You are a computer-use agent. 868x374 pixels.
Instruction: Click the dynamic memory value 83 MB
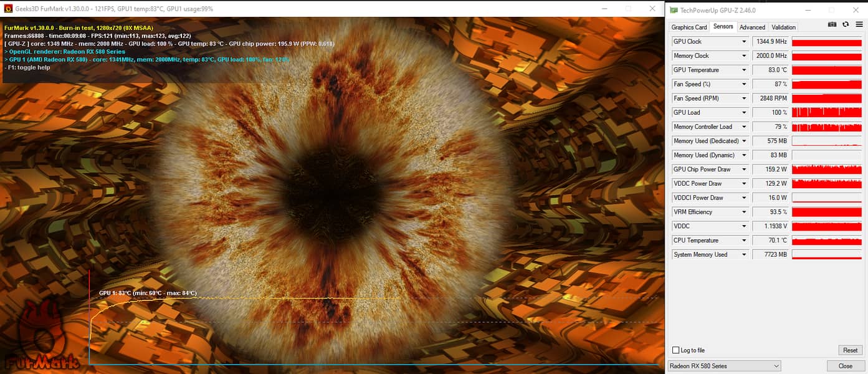click(771, 155)
